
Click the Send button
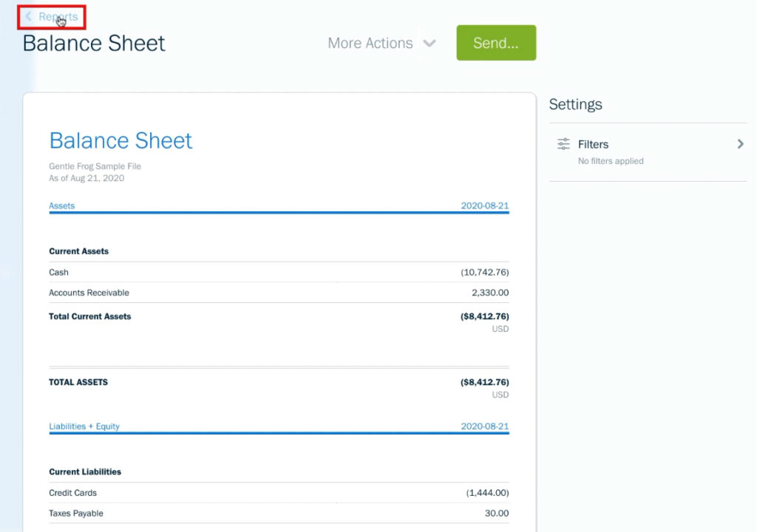(x=495, y=42)
